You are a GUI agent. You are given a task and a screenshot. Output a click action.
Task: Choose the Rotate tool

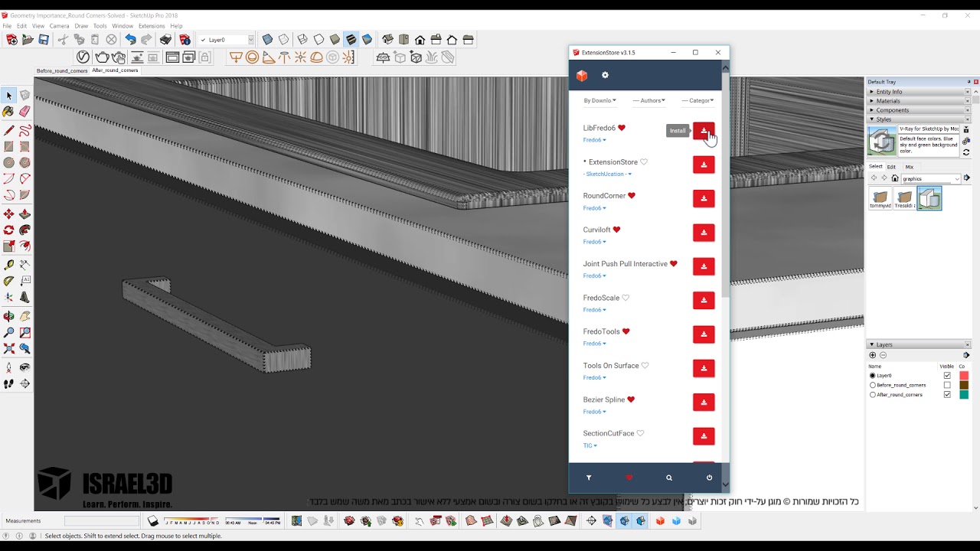[9, 230]
